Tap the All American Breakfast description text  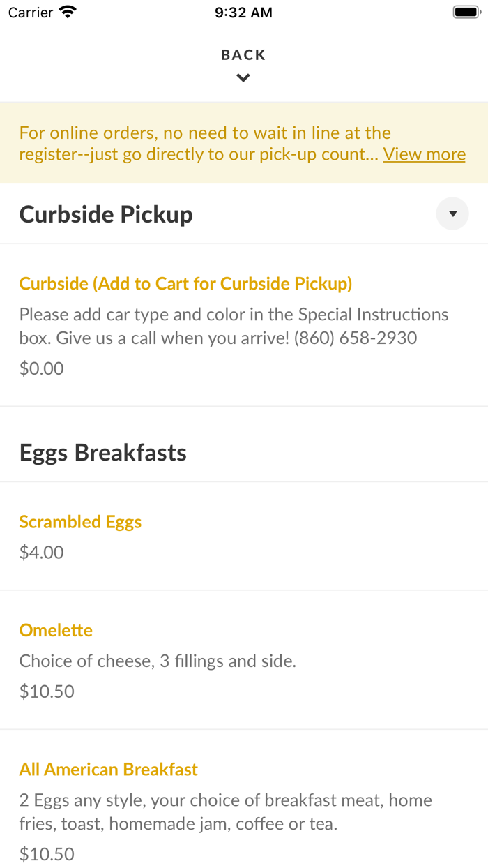click(x=225, y=812)
